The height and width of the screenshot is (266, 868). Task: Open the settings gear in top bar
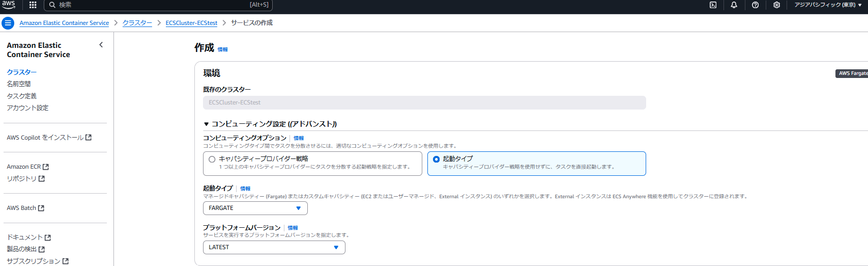(x=776, y=5)
